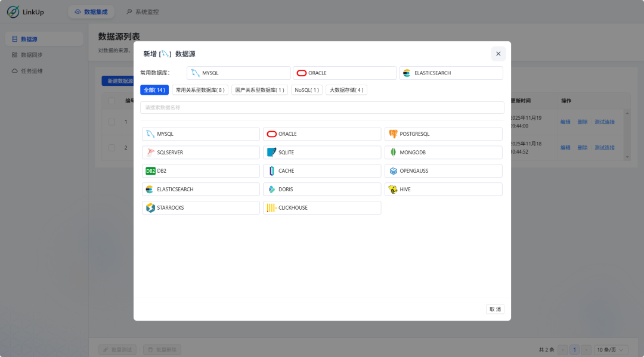Select the 全部(14) filter tab
Screen dimensions: 644x357
coord(154,90)
